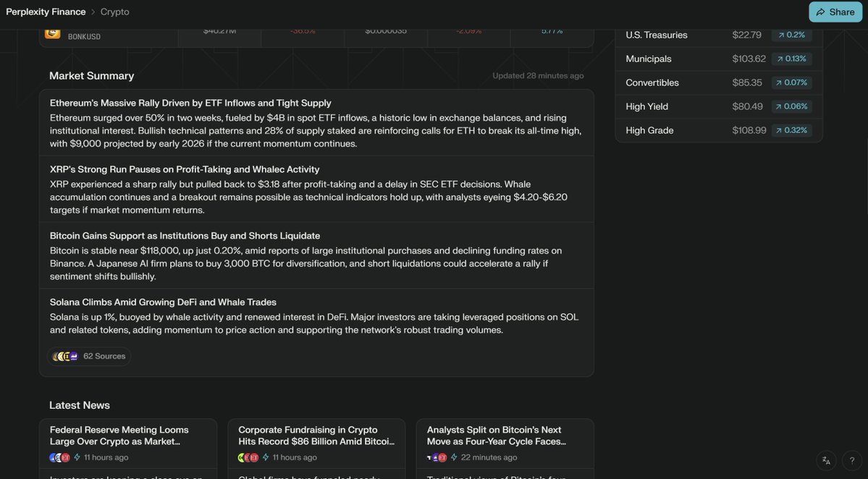Viewport: 868px width, 479px height.
Task: Open Corporate Fundraising in Crypto news card
Action: tap(316, 449)
